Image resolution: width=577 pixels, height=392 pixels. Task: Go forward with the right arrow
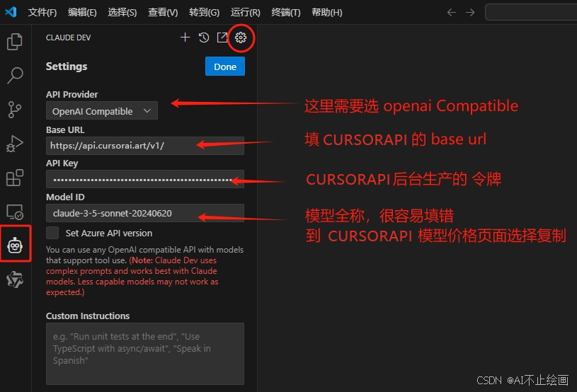click(x=470, y=13)
